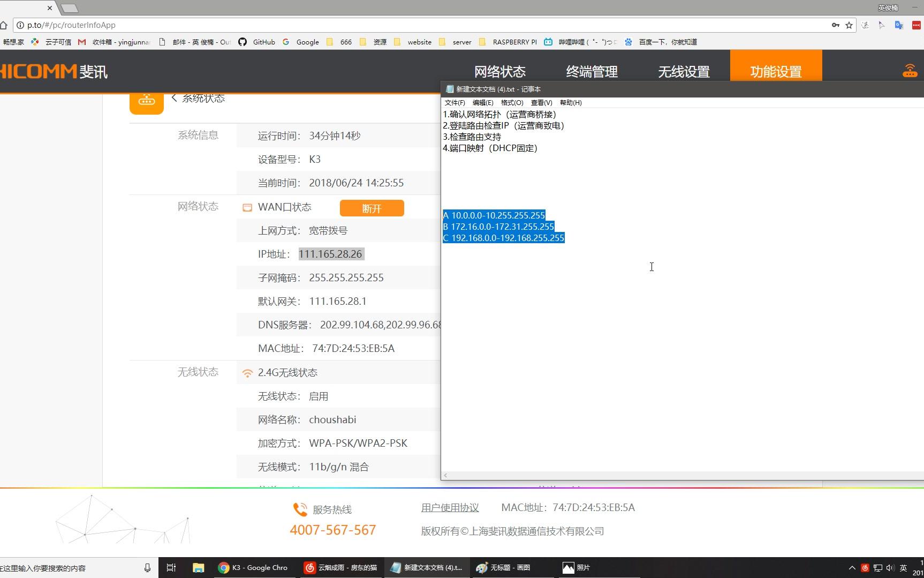This screenshot has height=578, width=924.
Task: Open the 邮件 Outlook bookmark
Action: 195,42
